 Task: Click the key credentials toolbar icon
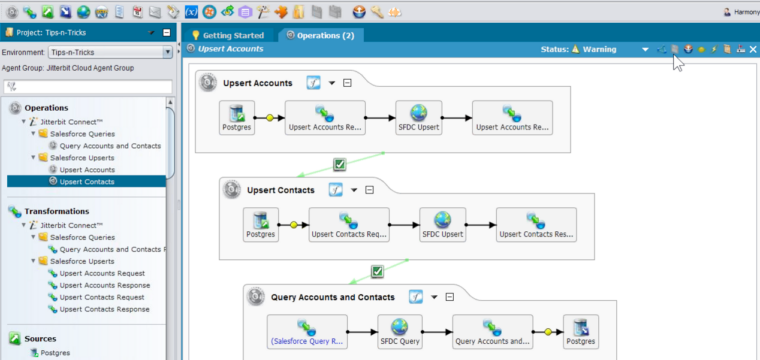point(377,12)
